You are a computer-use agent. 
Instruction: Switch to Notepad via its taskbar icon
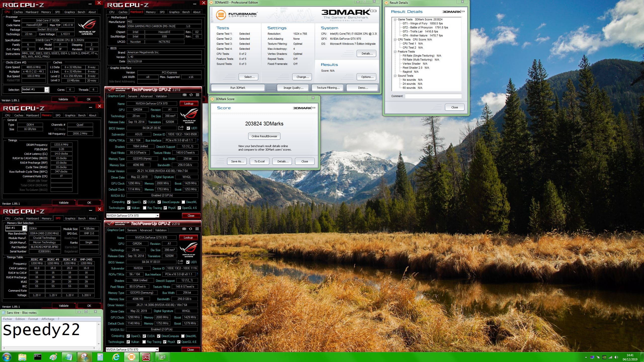(x=69, y=357)
